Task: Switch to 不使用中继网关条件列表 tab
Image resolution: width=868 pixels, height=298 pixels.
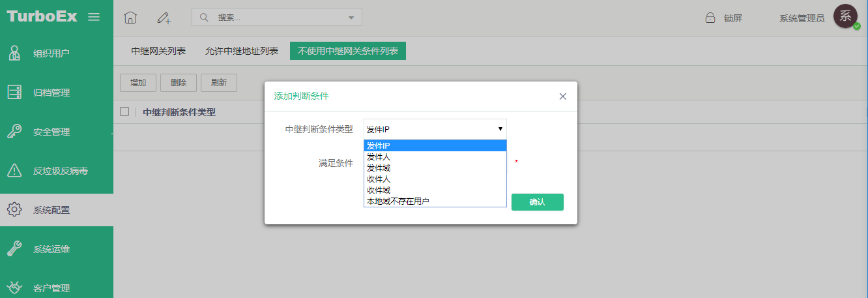Action: 348,51
